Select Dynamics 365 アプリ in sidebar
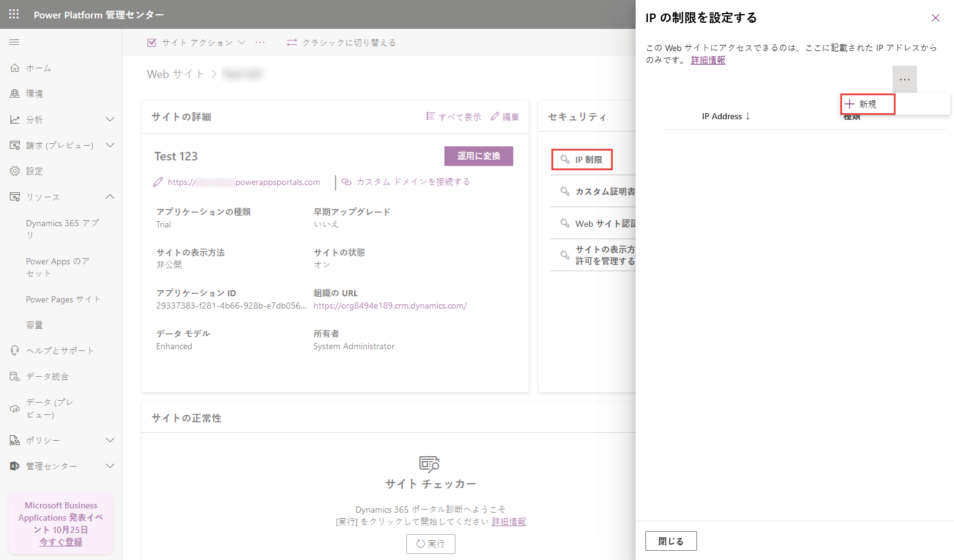954x560 pixels. 63,229
